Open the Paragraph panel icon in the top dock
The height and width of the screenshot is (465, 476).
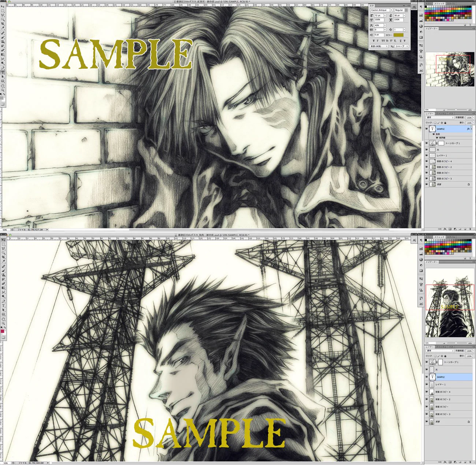pos(421,7)
